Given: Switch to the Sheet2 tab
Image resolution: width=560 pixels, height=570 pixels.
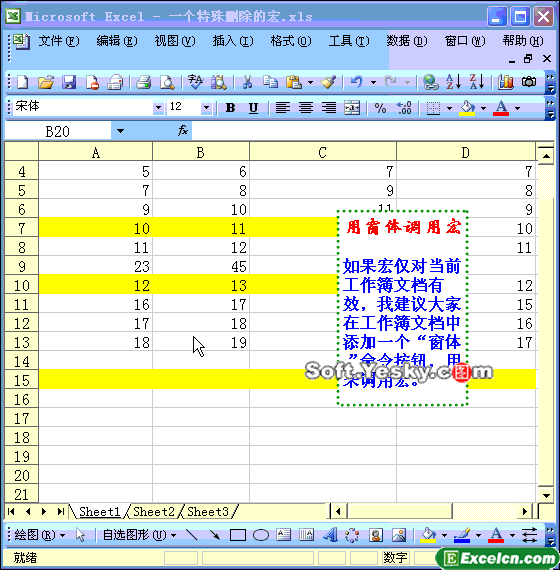Looking at the screenshot, I should pyautogui.click(x=153, y=511).
